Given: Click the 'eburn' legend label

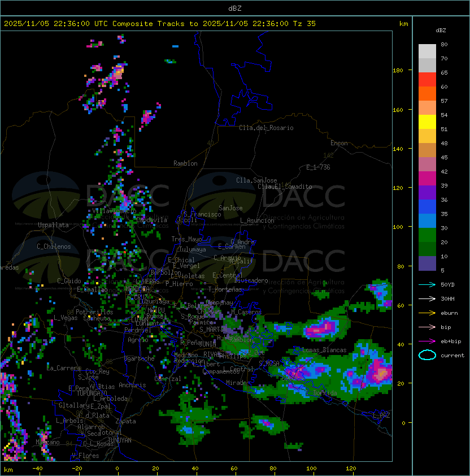Looking at the screenshot, I should 449,313.
